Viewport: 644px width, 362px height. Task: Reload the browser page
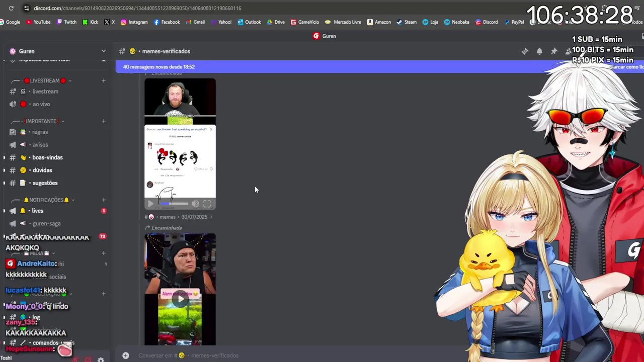pyautogui.click(x=11, y=8)
